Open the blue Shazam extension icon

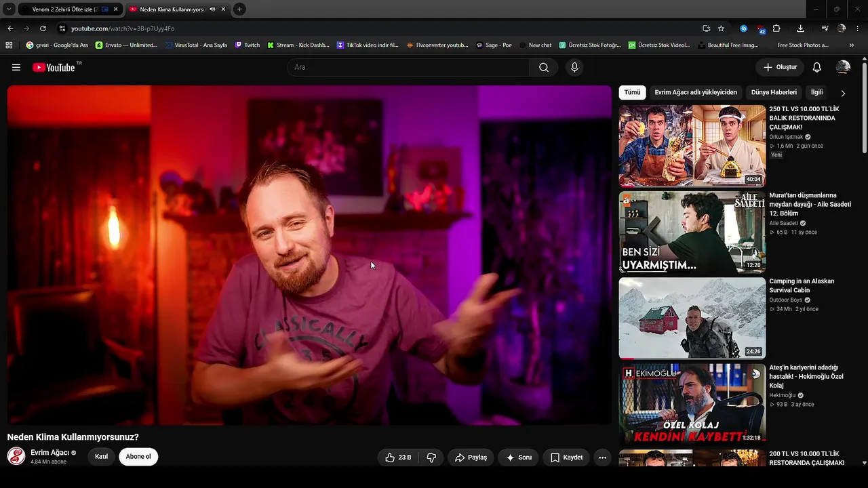point(743,28)
